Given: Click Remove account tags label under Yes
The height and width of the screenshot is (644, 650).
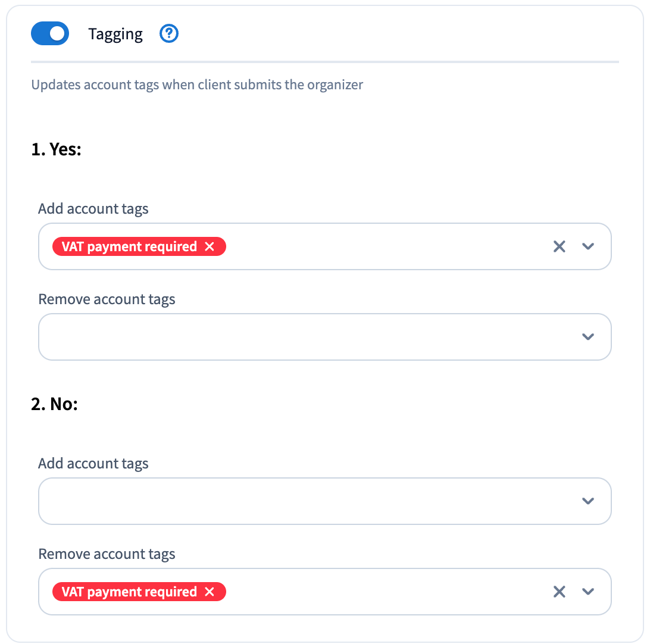Looking at the screenshot, I should 107,299.
